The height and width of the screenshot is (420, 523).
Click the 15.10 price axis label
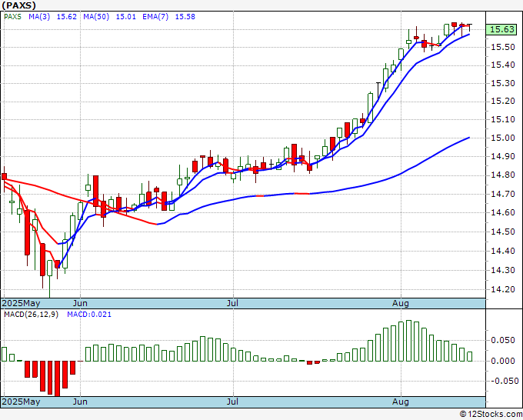click(503, 119)
